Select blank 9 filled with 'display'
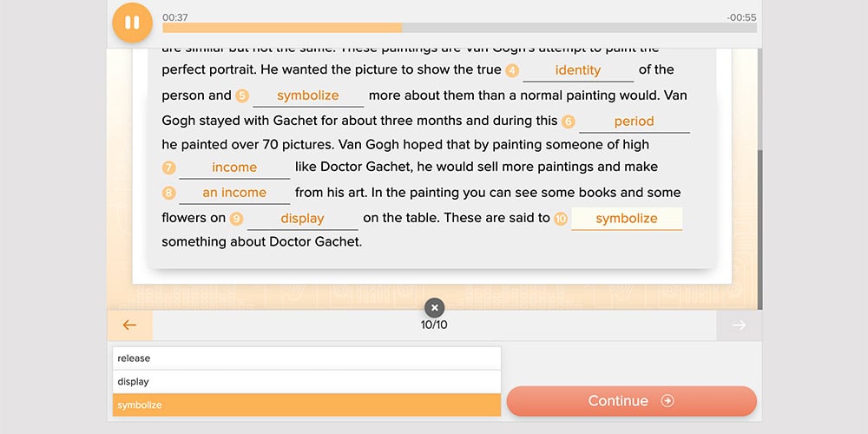868x434 pixels. tap(302, 219)
